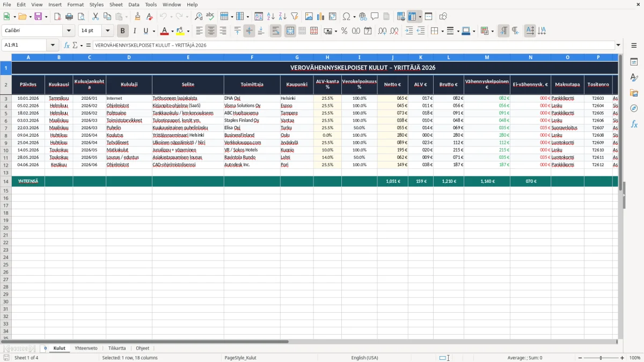Viewport: 644px width, 362px height.
Task: Click the Insert Comment icon
Action: (375, 17)
